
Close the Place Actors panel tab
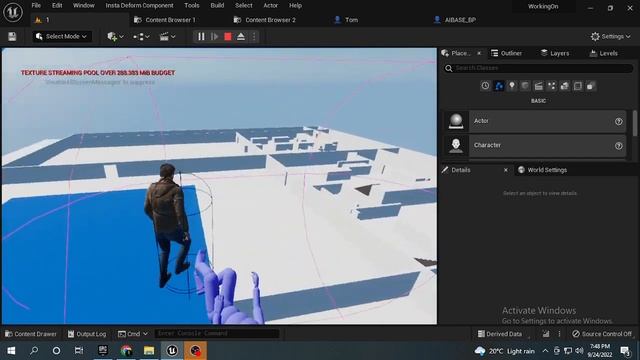479,53
